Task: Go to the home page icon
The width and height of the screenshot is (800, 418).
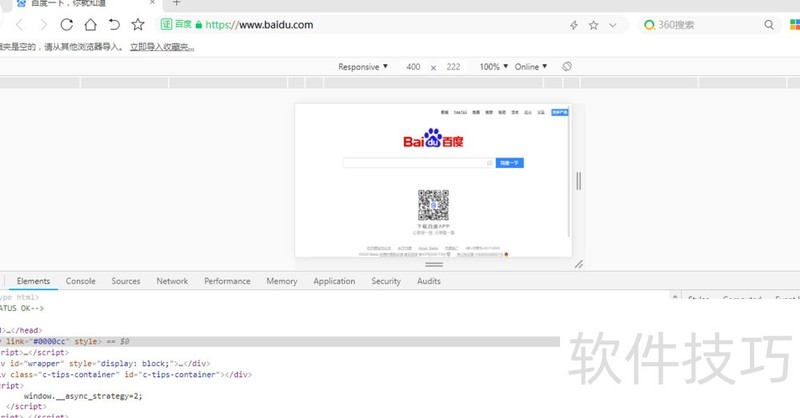Action: (90, 24)
